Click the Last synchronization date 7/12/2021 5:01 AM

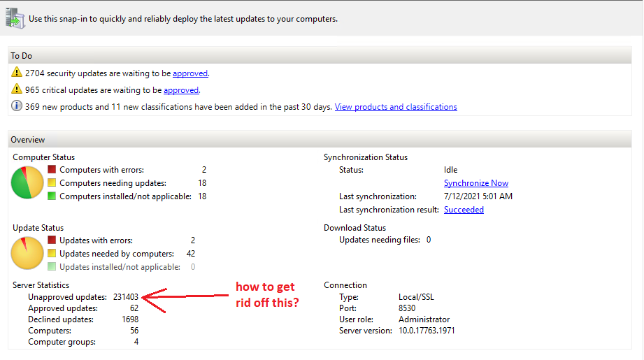(x=478, y=196)
